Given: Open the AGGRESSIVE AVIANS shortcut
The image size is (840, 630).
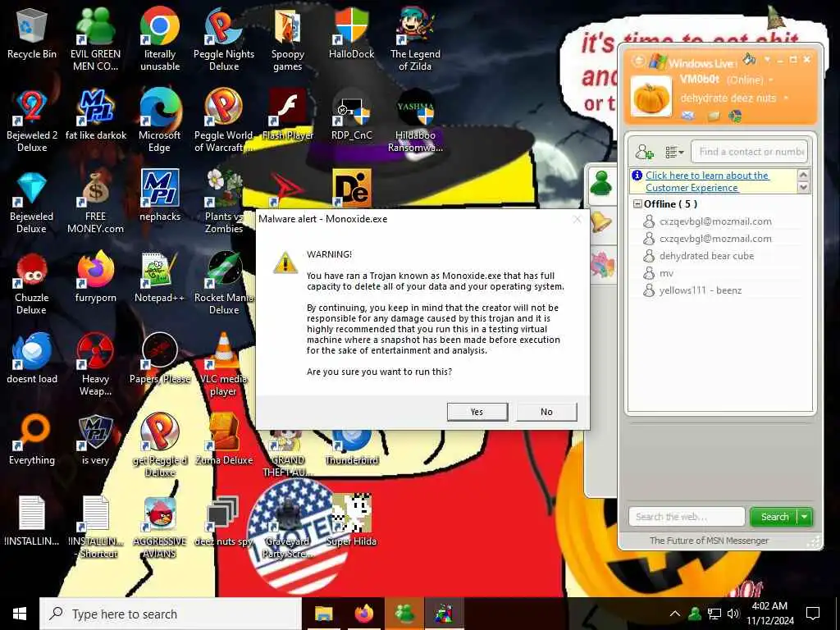Looking at the screenshot, I should (160, 527).
